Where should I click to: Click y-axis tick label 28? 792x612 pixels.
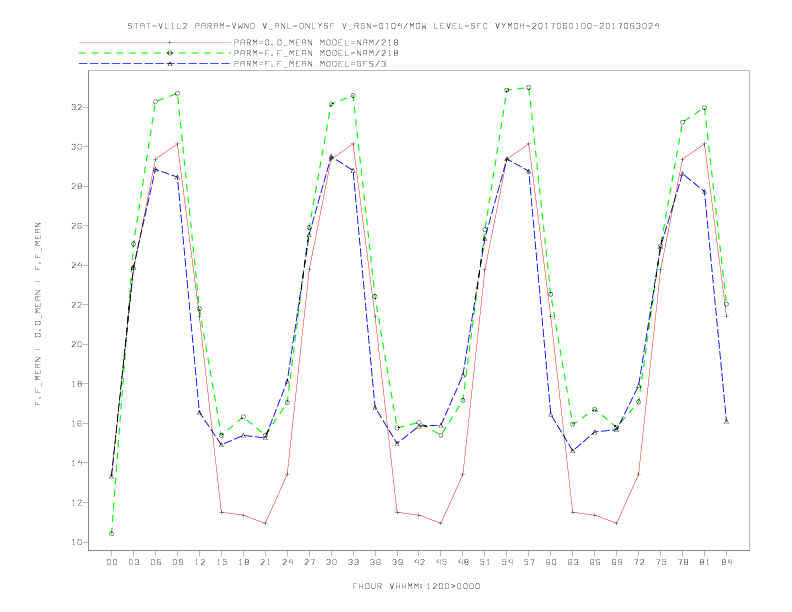pos(77,186)
